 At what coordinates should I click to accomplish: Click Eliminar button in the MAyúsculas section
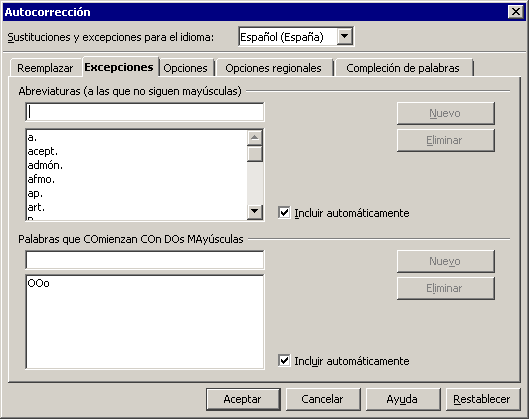[x=446, y=288]
